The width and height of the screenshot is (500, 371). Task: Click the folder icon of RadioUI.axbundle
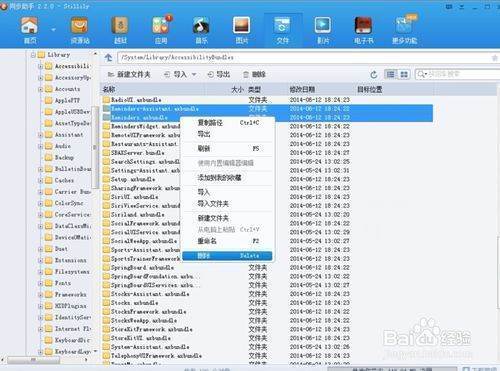click(x=106, y=100)
